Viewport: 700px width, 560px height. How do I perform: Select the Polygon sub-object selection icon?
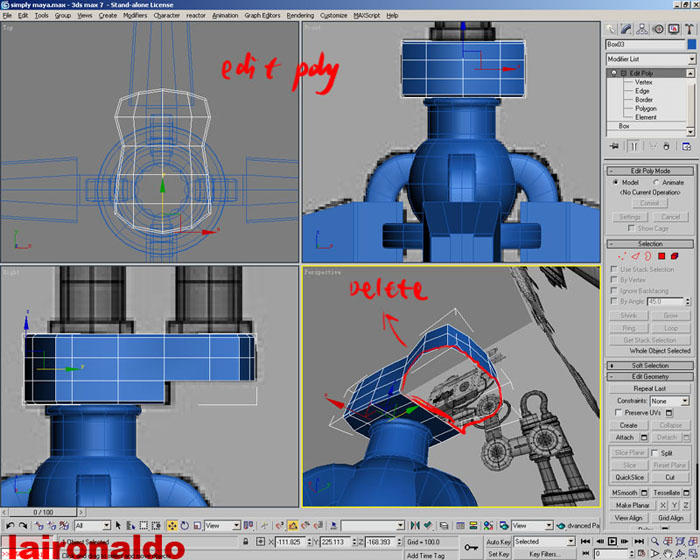pos(661,257)
